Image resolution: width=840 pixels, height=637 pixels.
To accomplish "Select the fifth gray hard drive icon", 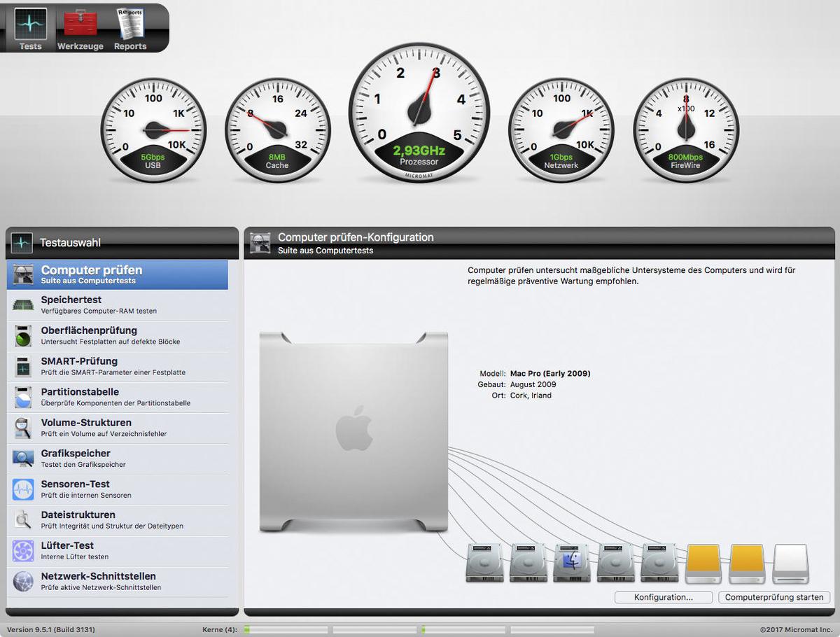I will (x=659, y=563).
